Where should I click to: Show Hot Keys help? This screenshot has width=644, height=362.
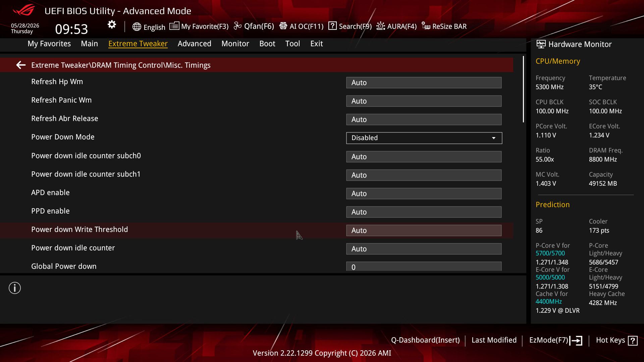click(x=610, y=340)
